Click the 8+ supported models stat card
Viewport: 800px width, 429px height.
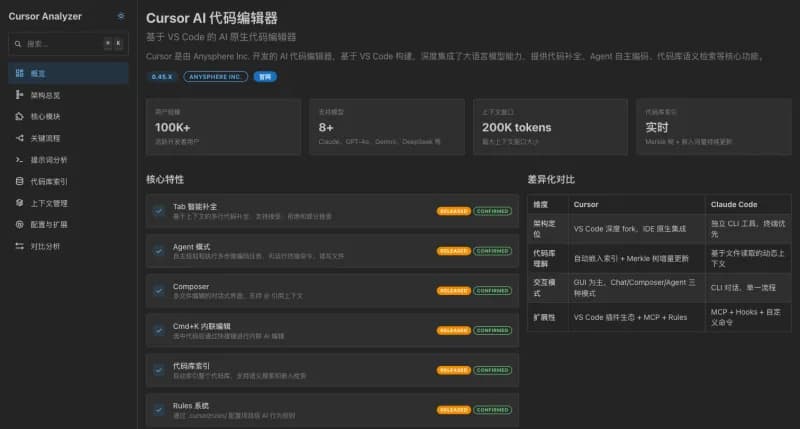pos(387,127)
